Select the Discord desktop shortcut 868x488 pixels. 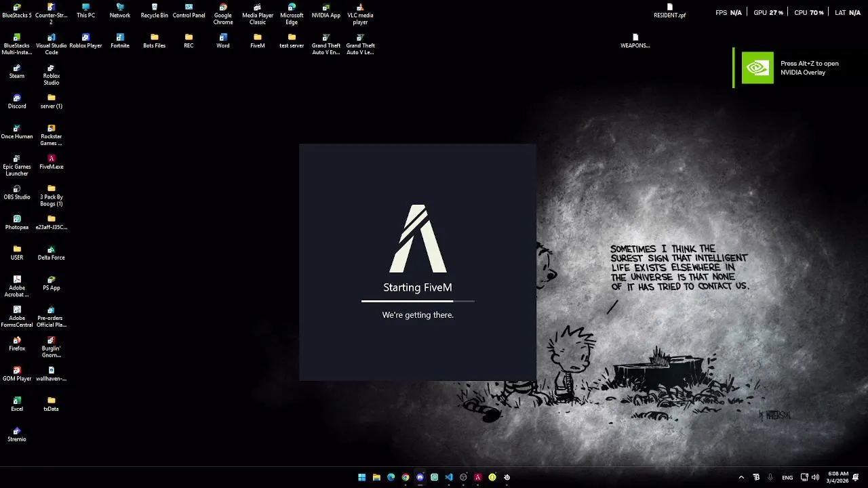(x=17, y=102)
